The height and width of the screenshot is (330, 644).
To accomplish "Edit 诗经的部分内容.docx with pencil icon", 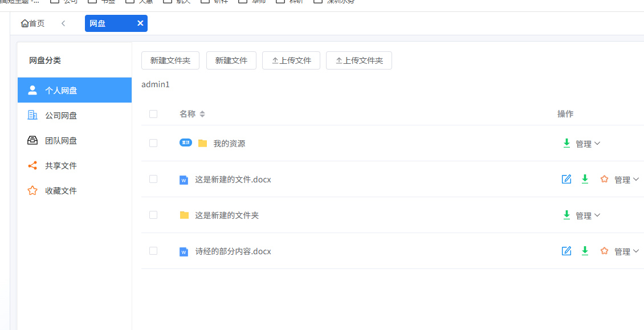I will (566, 251).
